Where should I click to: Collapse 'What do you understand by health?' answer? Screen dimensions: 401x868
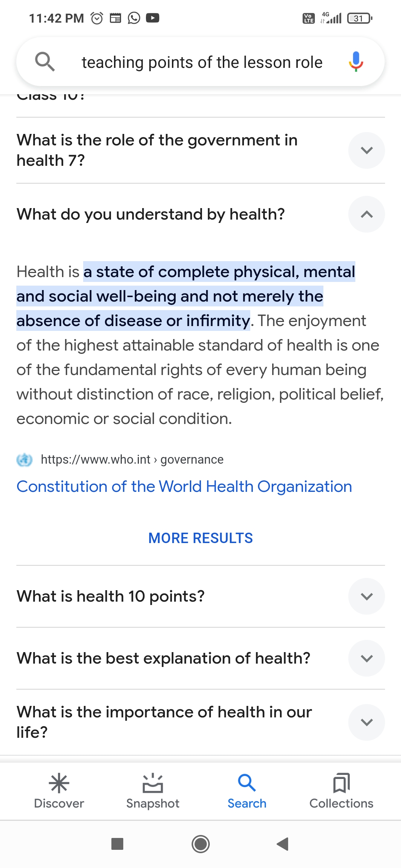(x=366, y=214)
